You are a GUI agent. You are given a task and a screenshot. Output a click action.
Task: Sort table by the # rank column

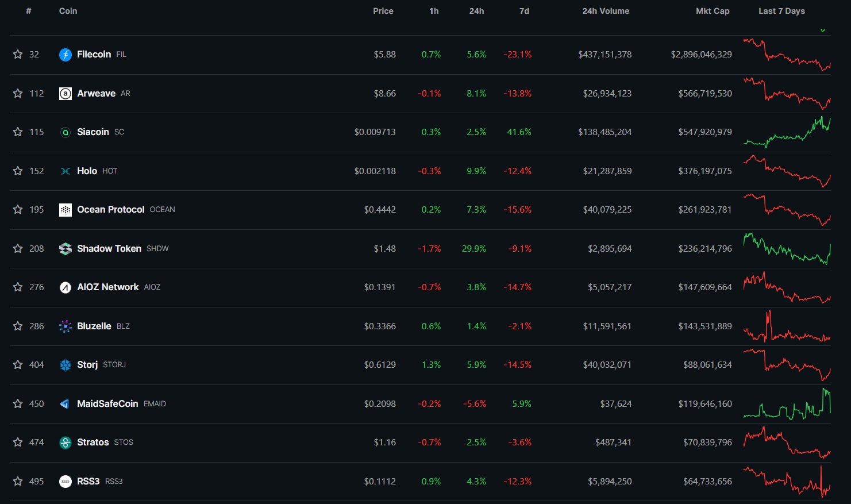[29, 11]
